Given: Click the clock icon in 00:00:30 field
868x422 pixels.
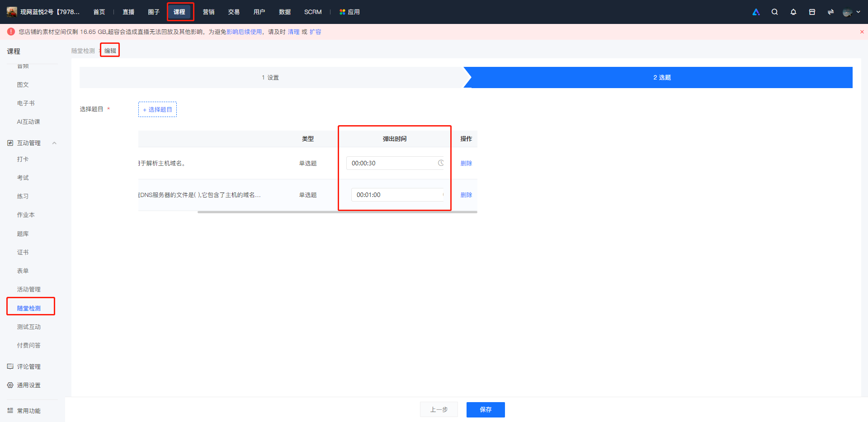Looking at the screenshot, I should (x=441, y=163).
